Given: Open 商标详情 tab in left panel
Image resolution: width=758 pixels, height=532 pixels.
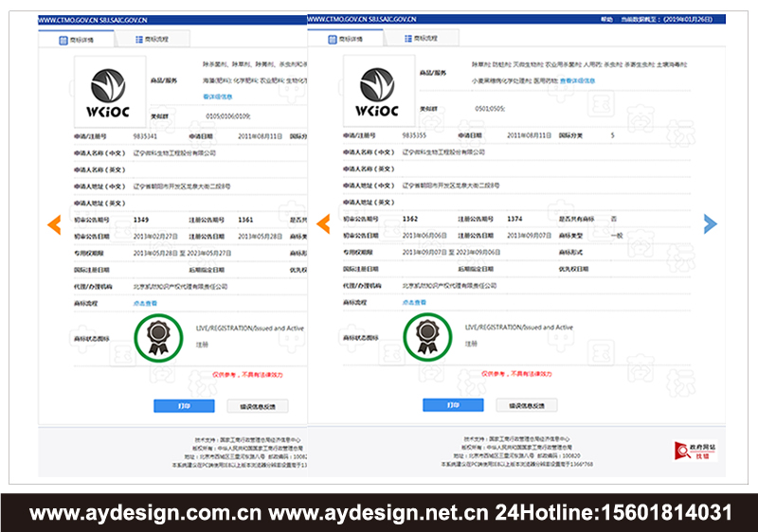Looking at the screenshot, I should (79, 39).
